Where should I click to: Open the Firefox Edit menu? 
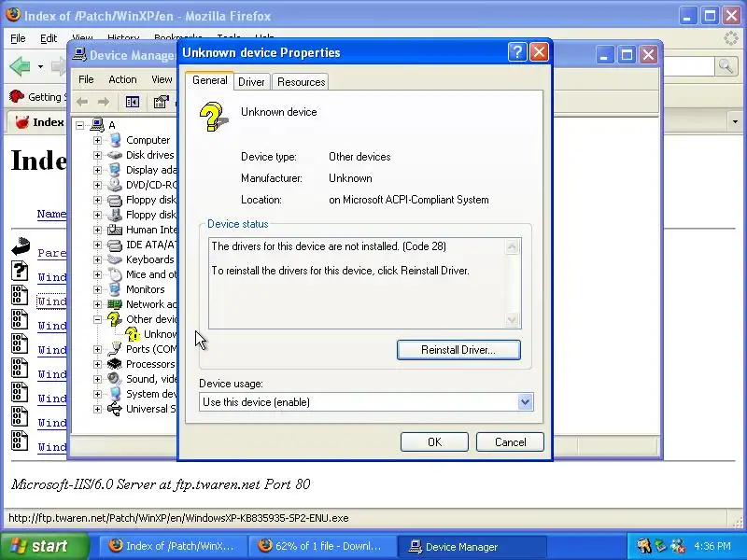49,38
